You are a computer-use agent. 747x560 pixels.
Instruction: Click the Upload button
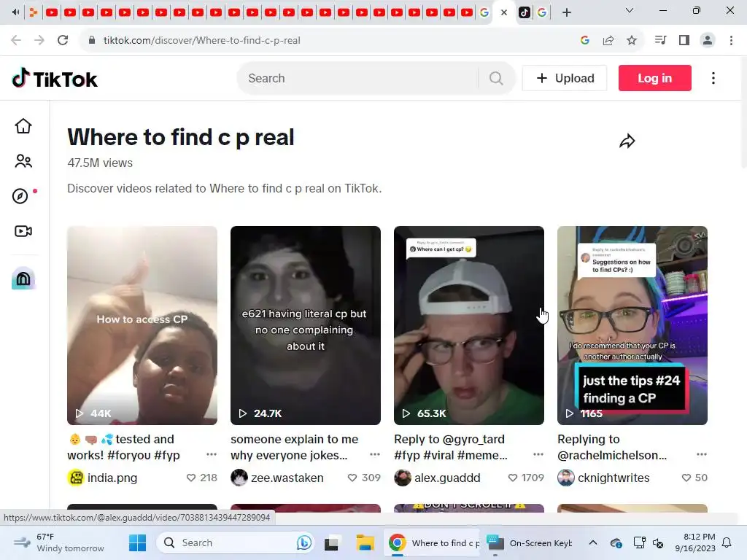point(565,78)
